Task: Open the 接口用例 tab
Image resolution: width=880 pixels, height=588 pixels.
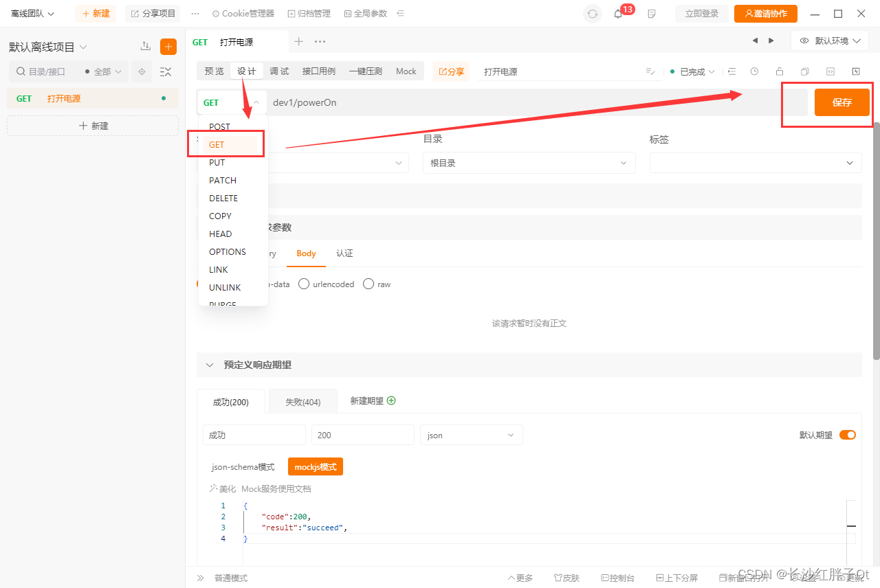Action: click(x=319, y=71)
